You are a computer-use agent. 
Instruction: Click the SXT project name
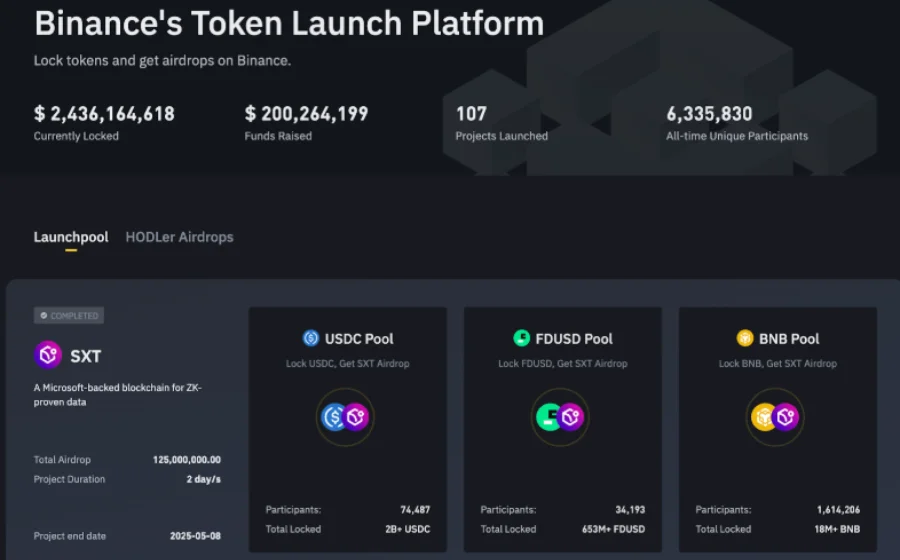tap(86, 356)
